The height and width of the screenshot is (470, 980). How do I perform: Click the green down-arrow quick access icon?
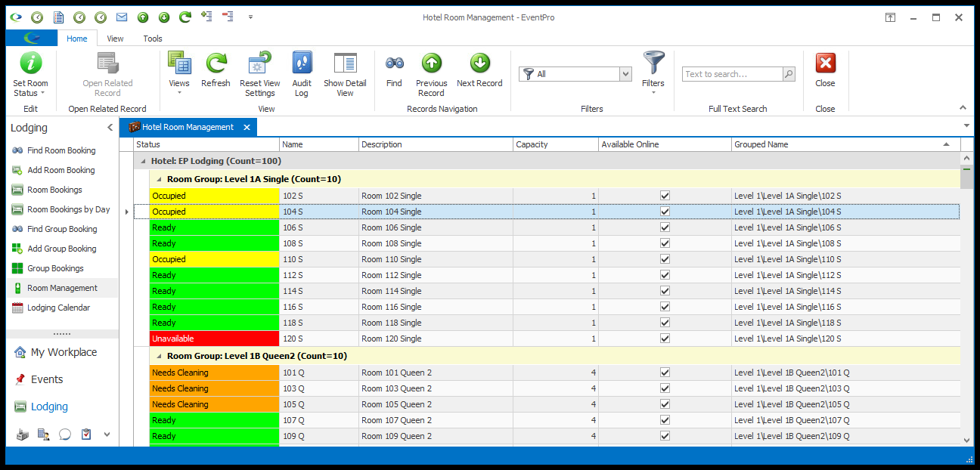tap(164, 17)
